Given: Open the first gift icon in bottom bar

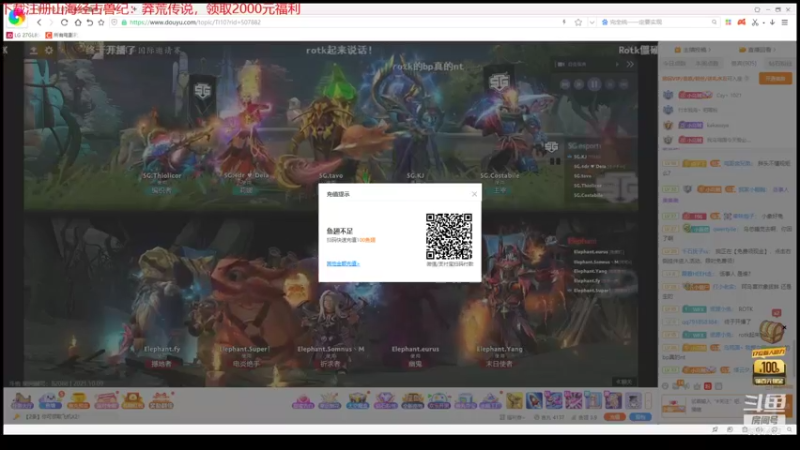Looking at the screenshot, I should 22,401.
